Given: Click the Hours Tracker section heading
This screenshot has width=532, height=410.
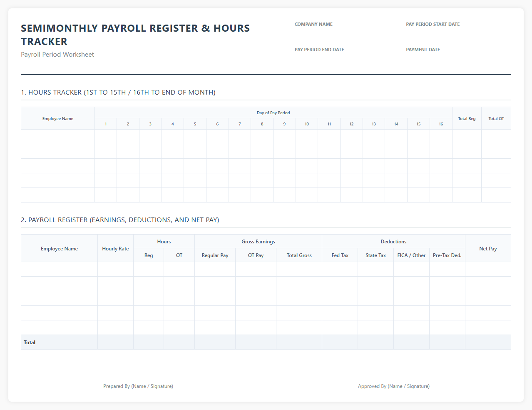Looking at the screenshot, I should coord(118,92).
